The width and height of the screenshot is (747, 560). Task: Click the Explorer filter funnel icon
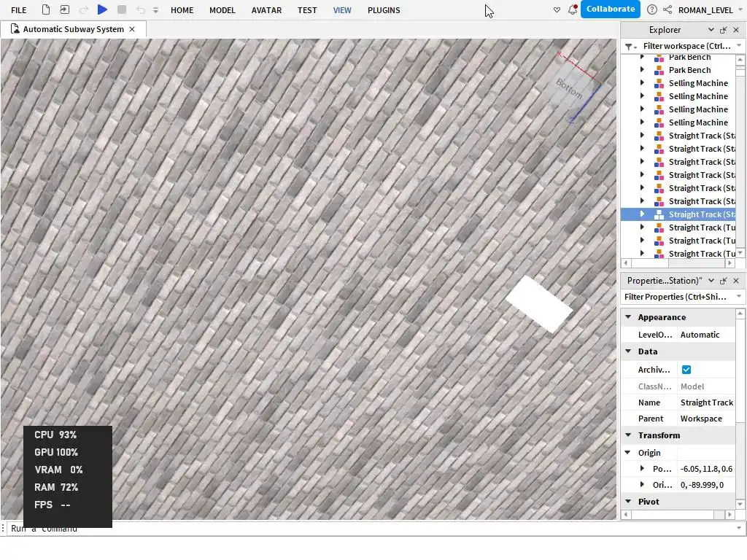pyautogui.click(x=630, y=46)
